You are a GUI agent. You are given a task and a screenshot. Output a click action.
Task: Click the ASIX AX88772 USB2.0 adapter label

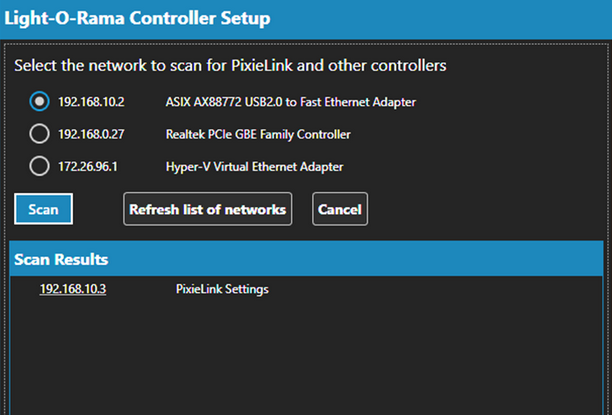[x=290, y=102]
